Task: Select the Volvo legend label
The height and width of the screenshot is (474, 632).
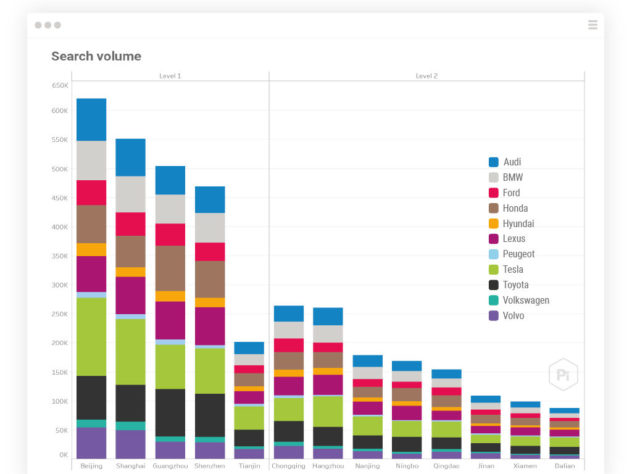Action: (x=514, y=316)
